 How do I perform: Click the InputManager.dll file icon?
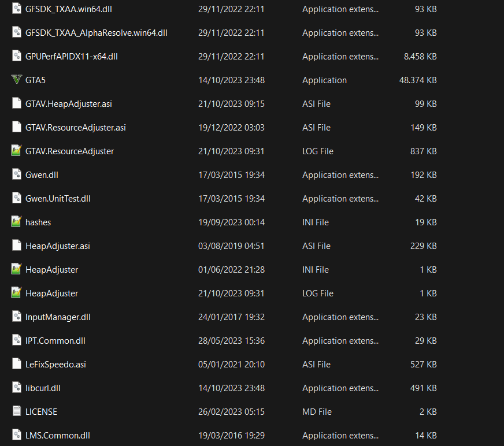pos(16,317)
